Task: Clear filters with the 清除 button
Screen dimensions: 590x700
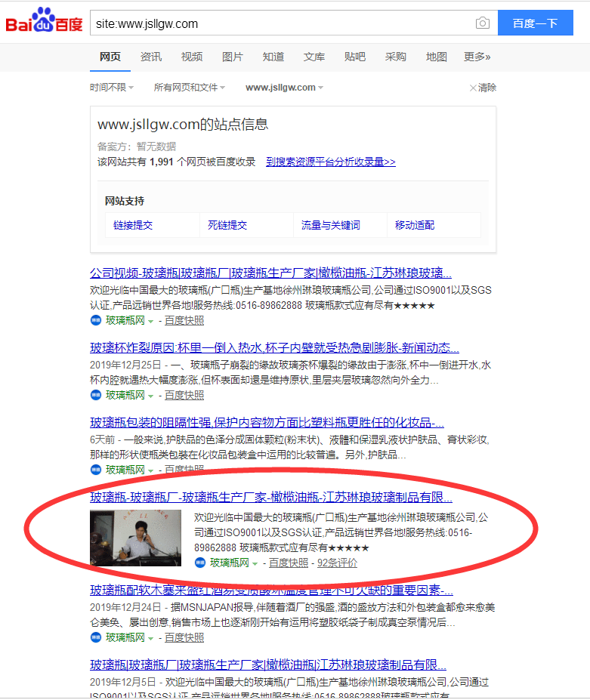Action: tap(483, 88)
